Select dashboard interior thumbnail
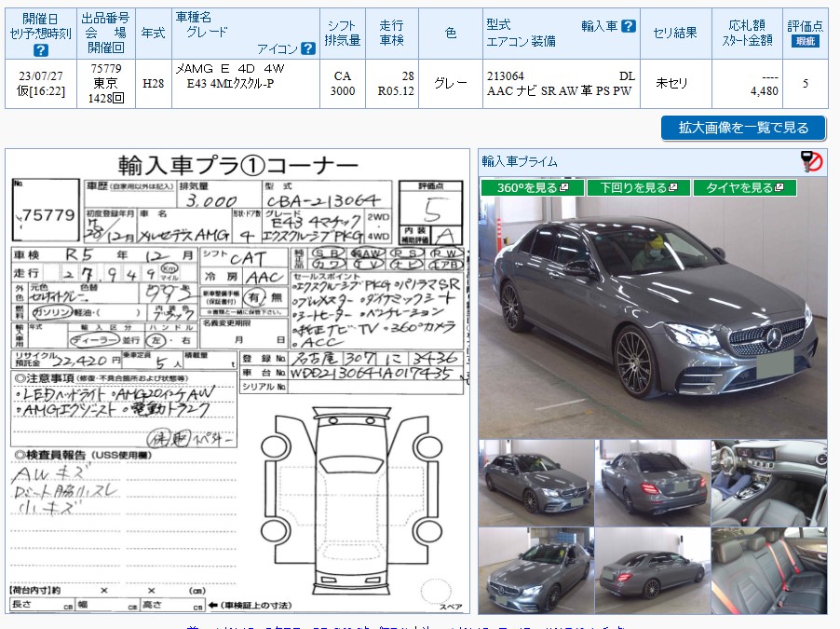 click(x=768, y=483)
